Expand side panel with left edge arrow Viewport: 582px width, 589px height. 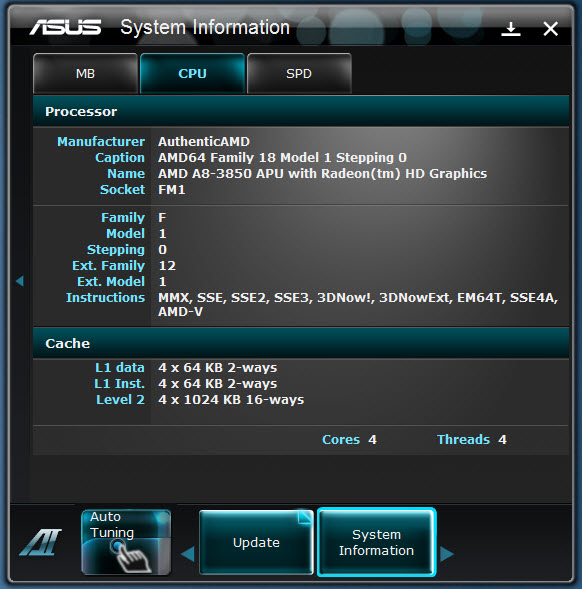pos(20,281)
